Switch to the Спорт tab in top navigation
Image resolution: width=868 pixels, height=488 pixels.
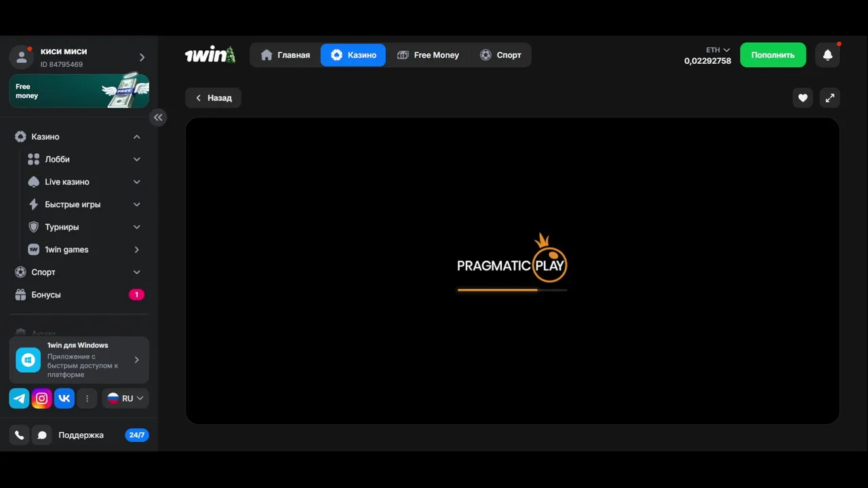tap(500, 55)
